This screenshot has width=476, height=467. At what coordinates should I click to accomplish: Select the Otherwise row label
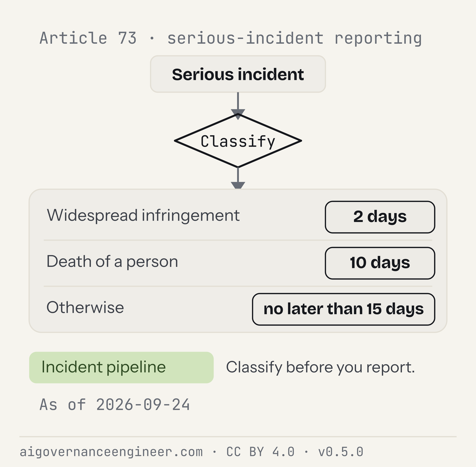85,308
